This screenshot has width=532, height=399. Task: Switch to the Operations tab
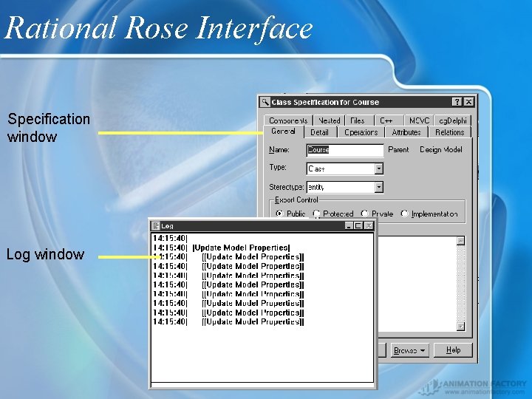tap(361, 132)
